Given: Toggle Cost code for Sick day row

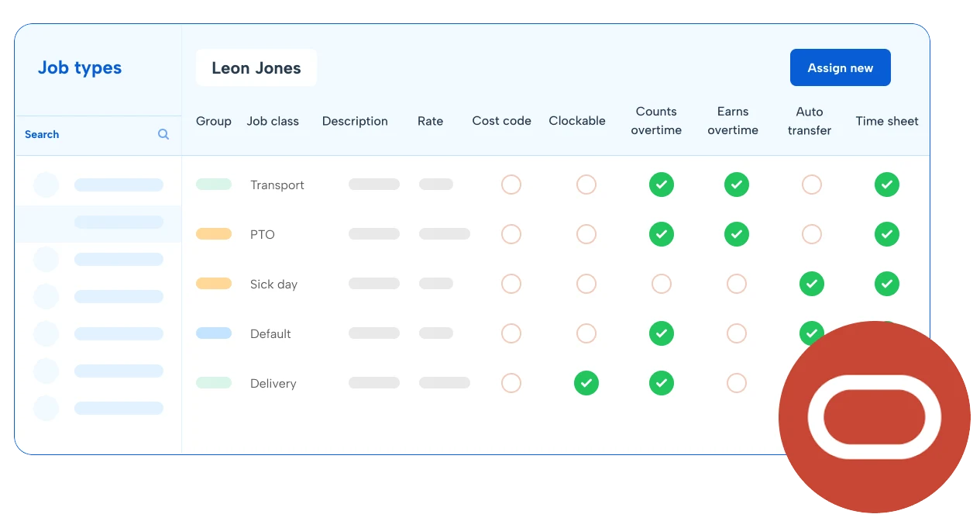Looking at the screenshot, I should [x=511, y=284].
